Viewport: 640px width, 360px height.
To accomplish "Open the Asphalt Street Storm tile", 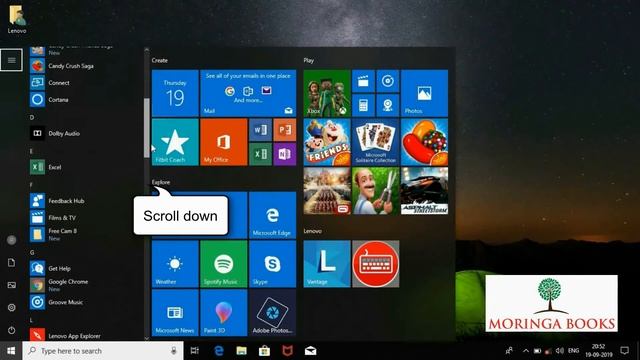I will [x=424, y=191].
